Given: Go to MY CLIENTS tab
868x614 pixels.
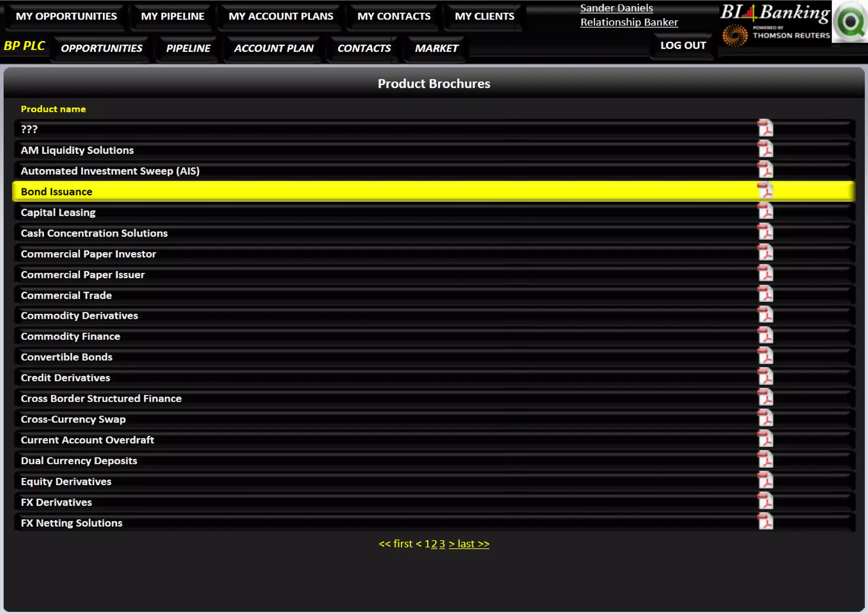Looking at the screenshot, I should (484, 17).
